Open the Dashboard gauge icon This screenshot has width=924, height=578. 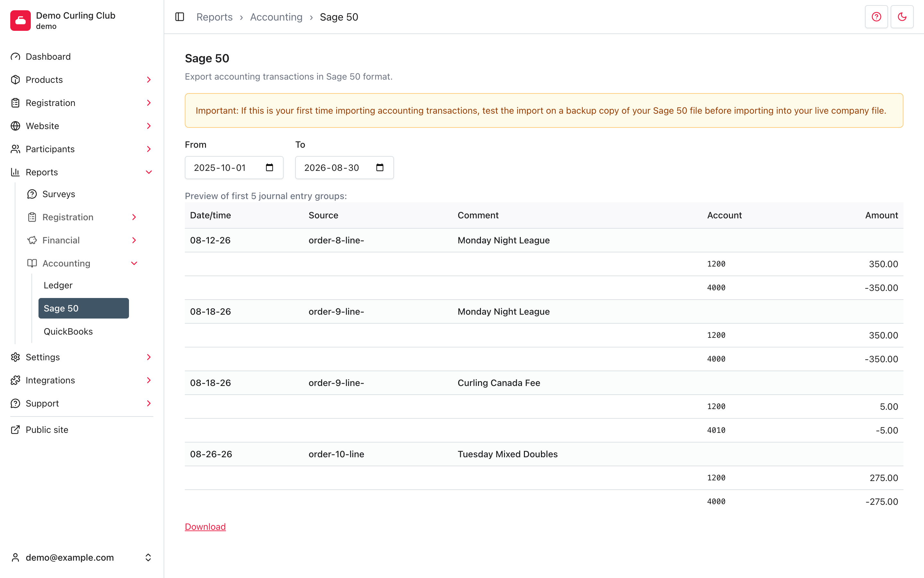[15, 57]
